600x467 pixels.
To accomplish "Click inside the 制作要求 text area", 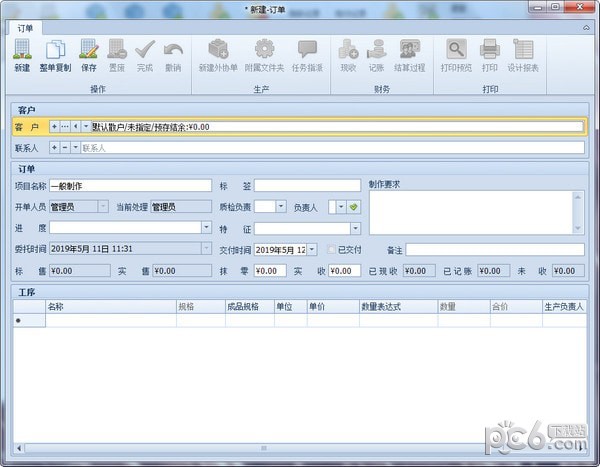I will [470, 211].
